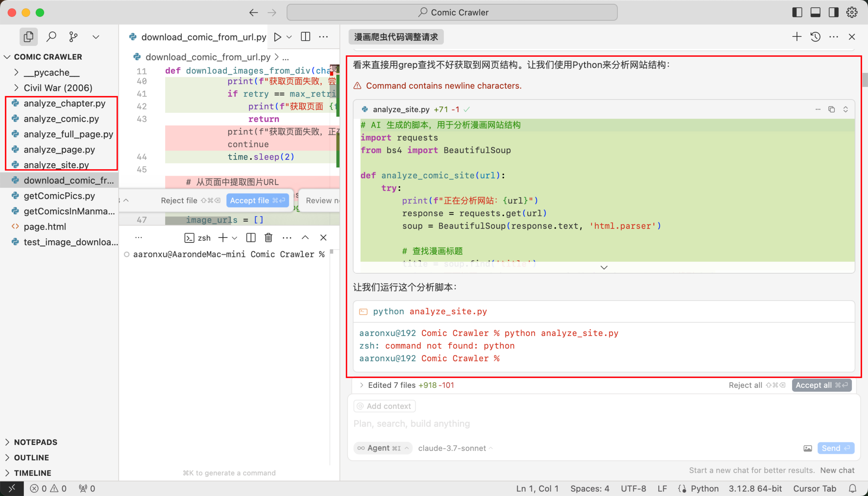The height and width of the screenshot is (496, 868).
Task: Click the New chat link
Action: pyautogui.click(x=837, y=470)
